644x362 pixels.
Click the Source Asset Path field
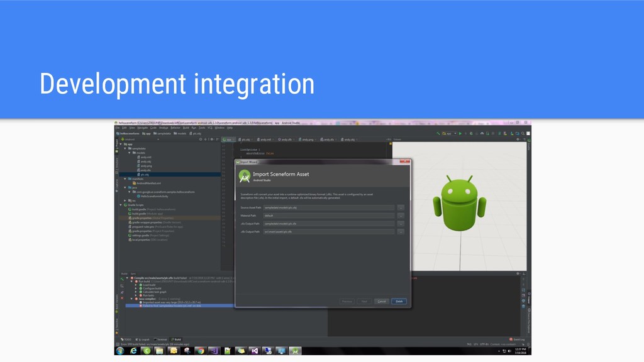pyautogui.click(x=328, y=207)
